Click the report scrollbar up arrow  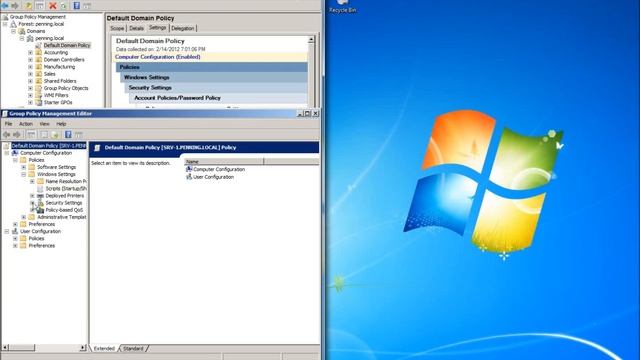click(x=311, y=40)
